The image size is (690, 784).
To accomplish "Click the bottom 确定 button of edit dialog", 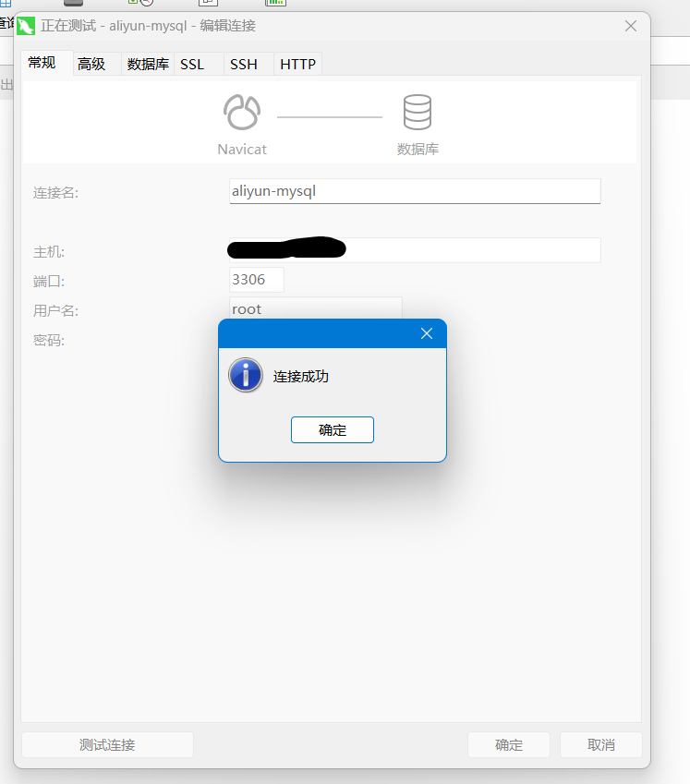I will pyautogui.click(x=509, y=745).
